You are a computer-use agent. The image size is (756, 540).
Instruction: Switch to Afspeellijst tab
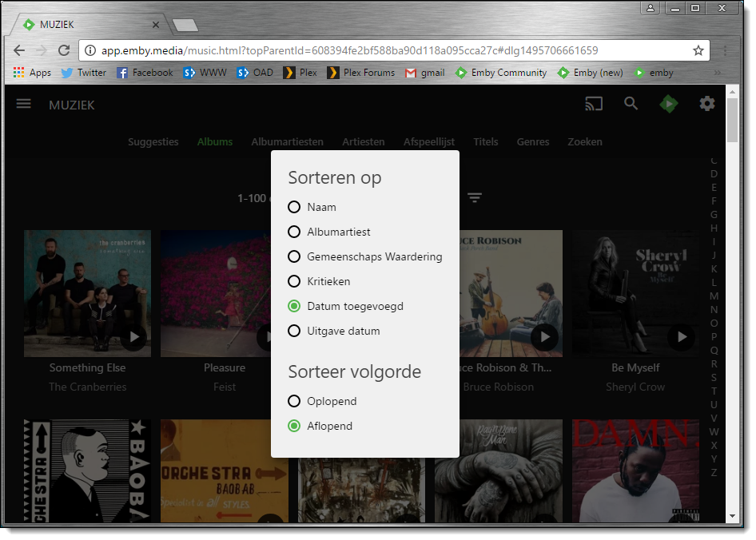click(x=428, y=141)
